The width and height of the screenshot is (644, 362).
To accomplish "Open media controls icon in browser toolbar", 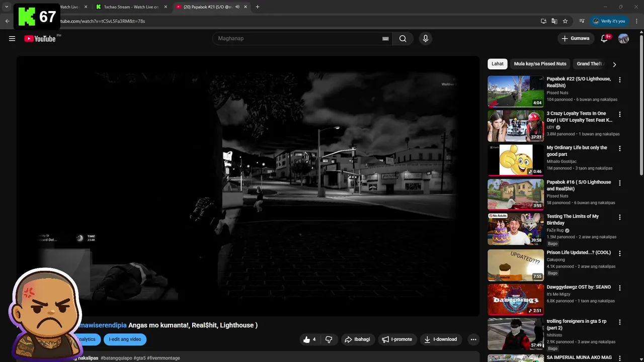I will tap(582, 21).
